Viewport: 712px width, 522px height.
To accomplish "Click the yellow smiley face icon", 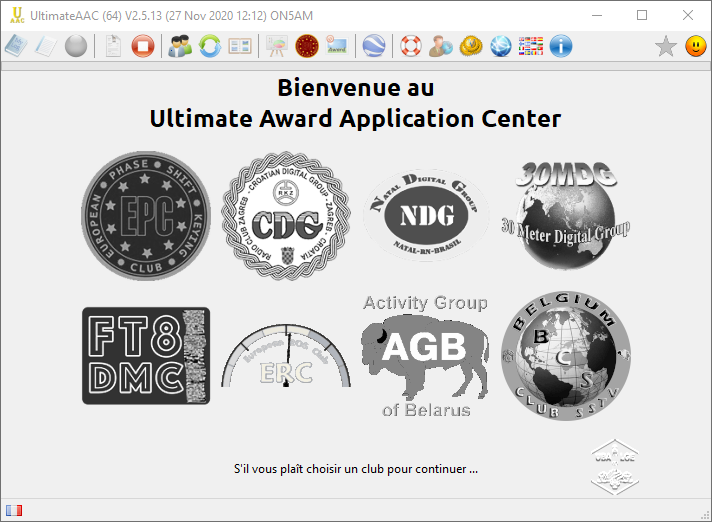I will 696,46.
